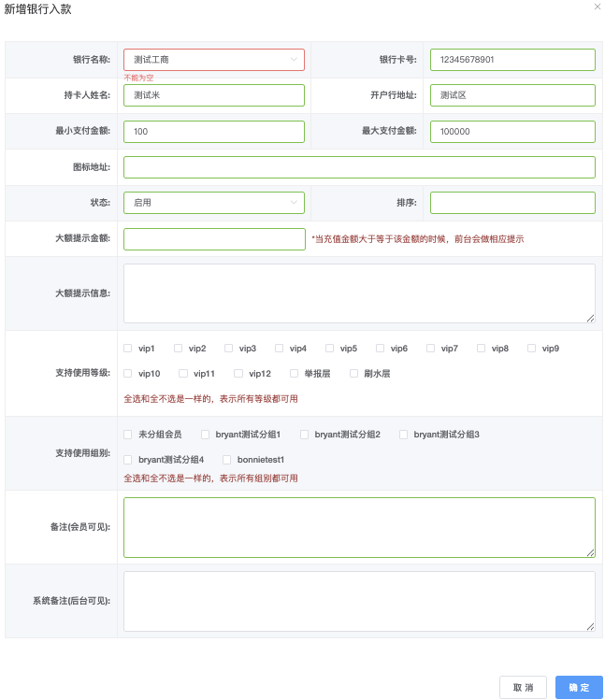Screen dimensions: 605x700
Task: Click the 备注(会员可见) text area
Action: (359, 527)
